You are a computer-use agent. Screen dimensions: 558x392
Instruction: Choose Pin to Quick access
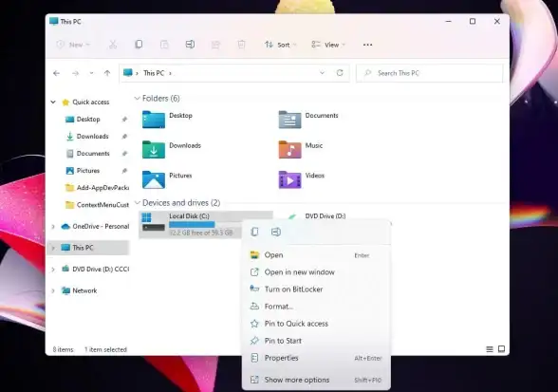click(x=316, y=324)
